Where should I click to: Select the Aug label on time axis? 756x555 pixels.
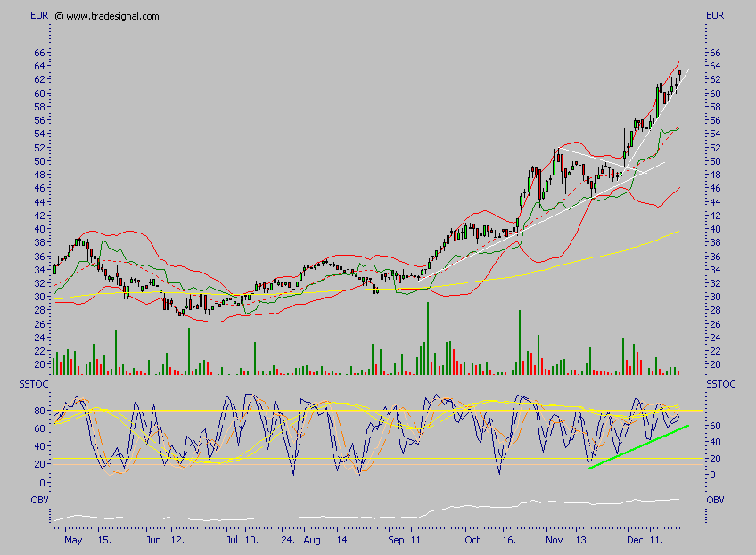pyautogui.click(x=311, y=540)
